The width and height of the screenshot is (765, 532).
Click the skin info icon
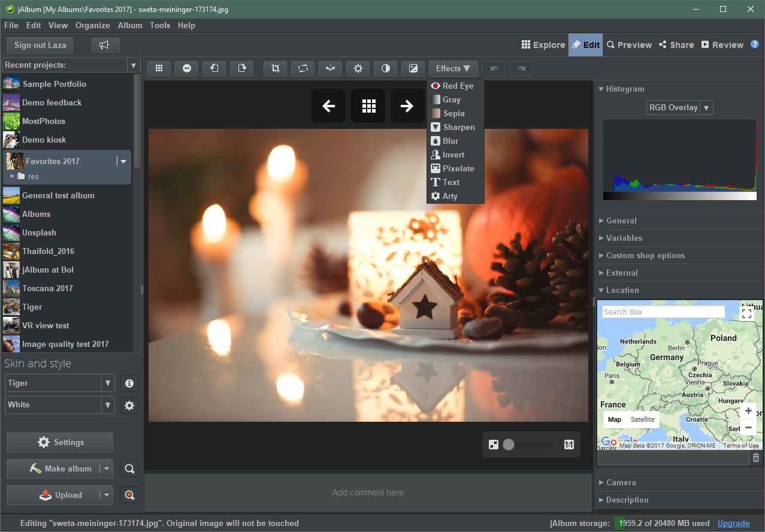129,383
